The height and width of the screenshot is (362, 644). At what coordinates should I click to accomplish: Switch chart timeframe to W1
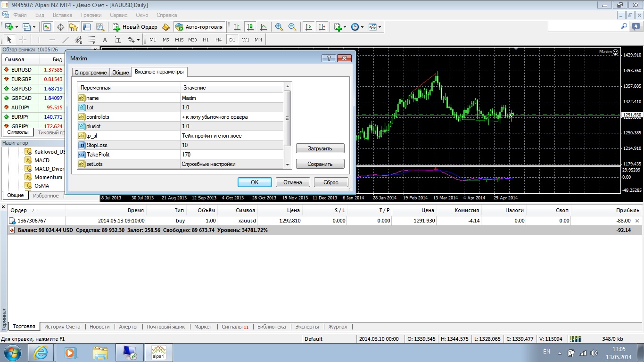(x=246, y=40)
